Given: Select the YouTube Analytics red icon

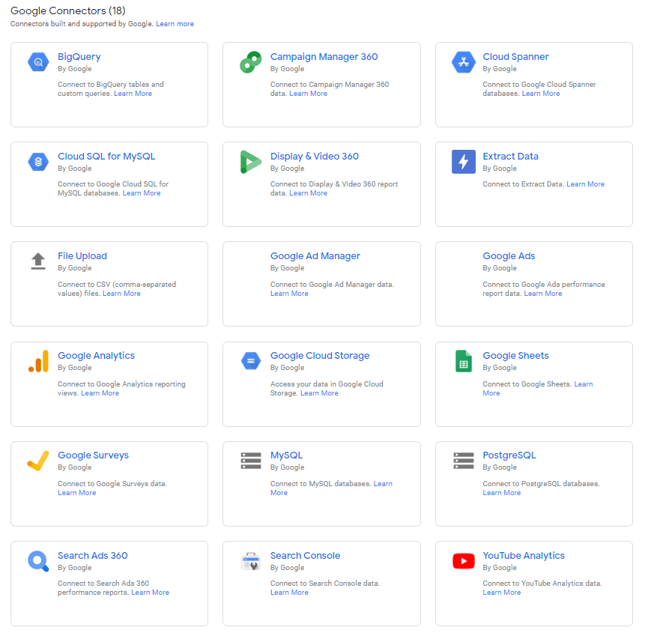Looking at the screenshot, I should (x=463, y=560).
